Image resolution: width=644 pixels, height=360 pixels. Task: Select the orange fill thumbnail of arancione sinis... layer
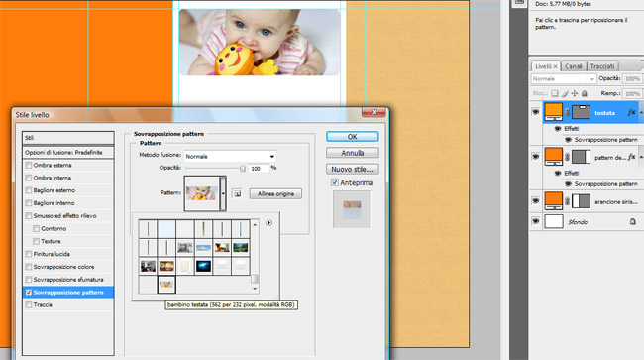(553, 201)
